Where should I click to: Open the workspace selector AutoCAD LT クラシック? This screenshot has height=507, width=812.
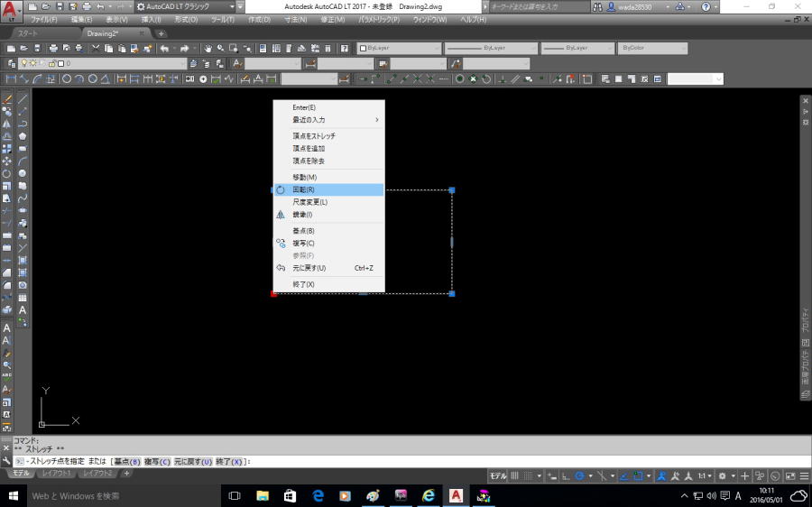click(x=185, y=6)
